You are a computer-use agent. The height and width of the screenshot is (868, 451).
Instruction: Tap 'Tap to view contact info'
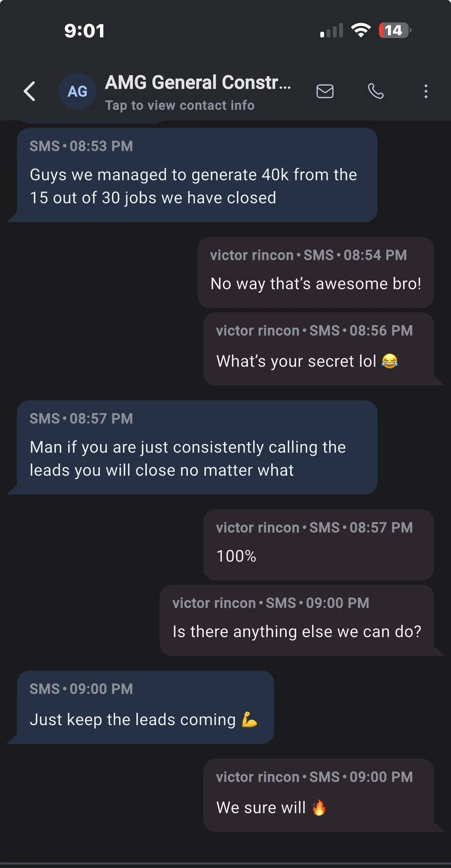click(x=180, y=105)
